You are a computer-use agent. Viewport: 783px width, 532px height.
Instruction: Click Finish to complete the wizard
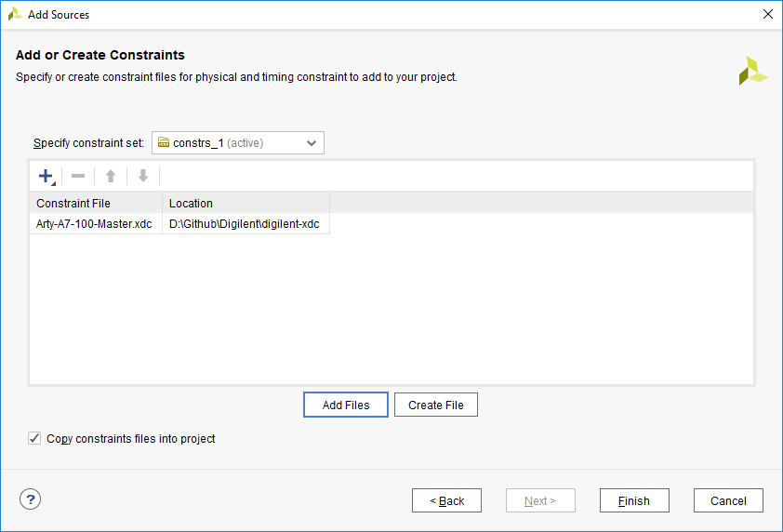pos(634,500)
